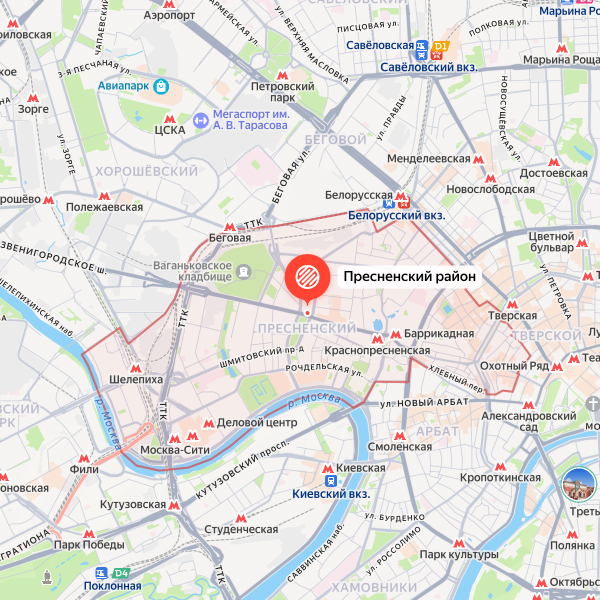This screenshot has width=600, height=600.
Task: Open the Ваганьковское кладбище place icon
Action: [244, 272]
